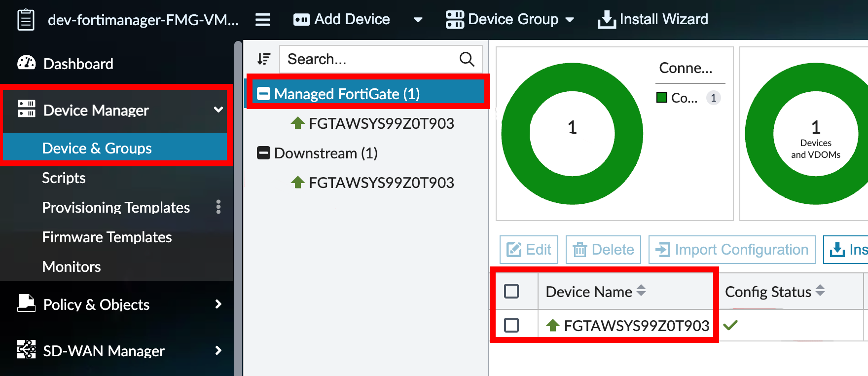The image size is (868, 376).
Task: Launch the Install Wizard
Action: click(653, 20)
